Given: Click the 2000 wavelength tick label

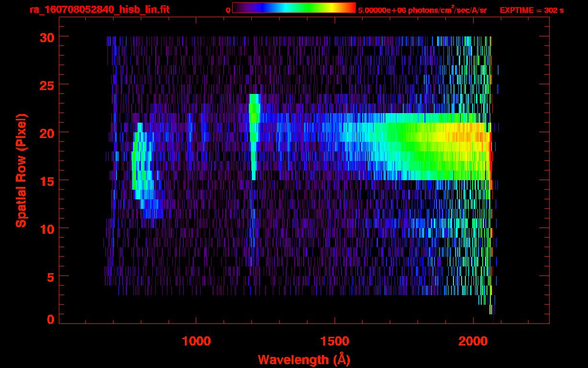Looking at the screenshot, I should point(473,341).
